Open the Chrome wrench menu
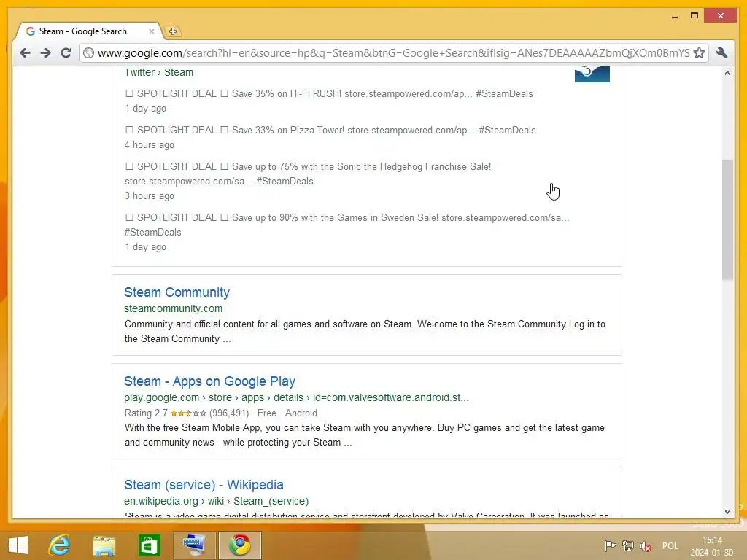The image size is (747, 560). pos(721,52)
